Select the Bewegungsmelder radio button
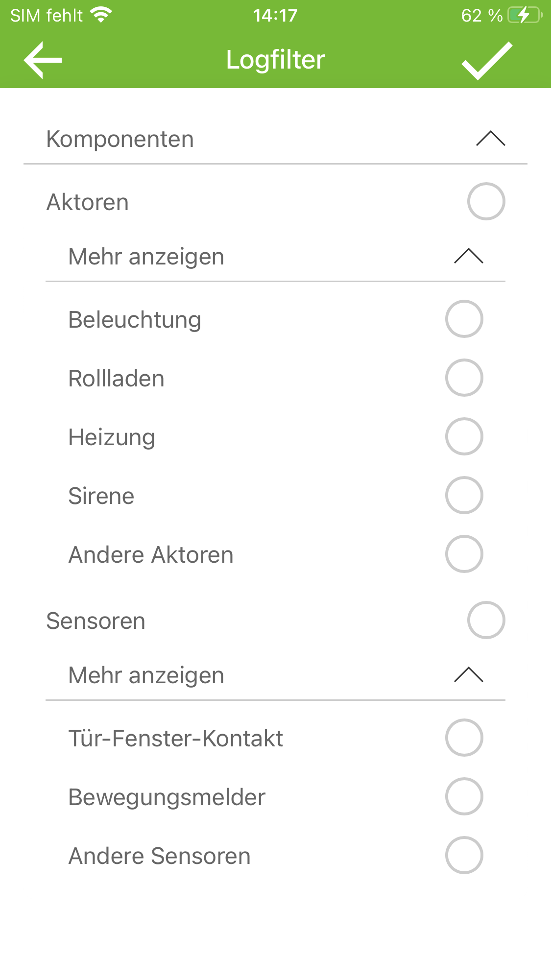The height and width of the screenshot is (980, 551). coord(464,796)
